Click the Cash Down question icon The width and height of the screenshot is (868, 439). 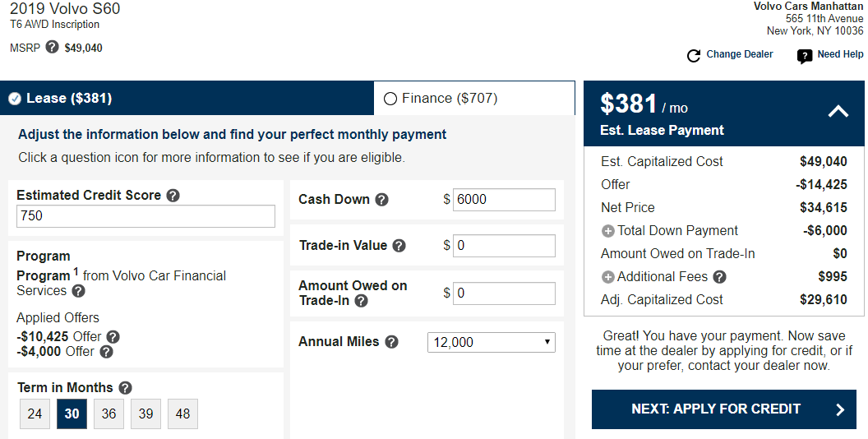[x=381, y=200]
